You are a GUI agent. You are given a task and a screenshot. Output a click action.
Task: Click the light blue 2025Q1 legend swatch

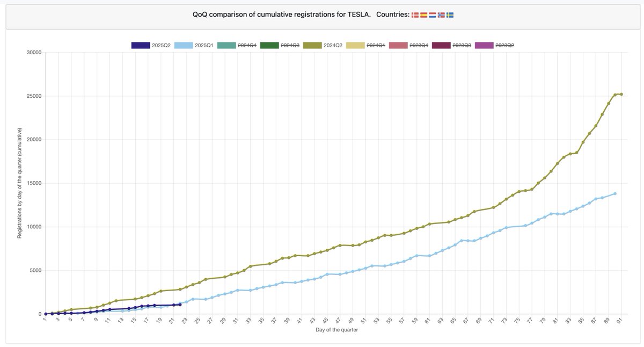click(184, 46)
